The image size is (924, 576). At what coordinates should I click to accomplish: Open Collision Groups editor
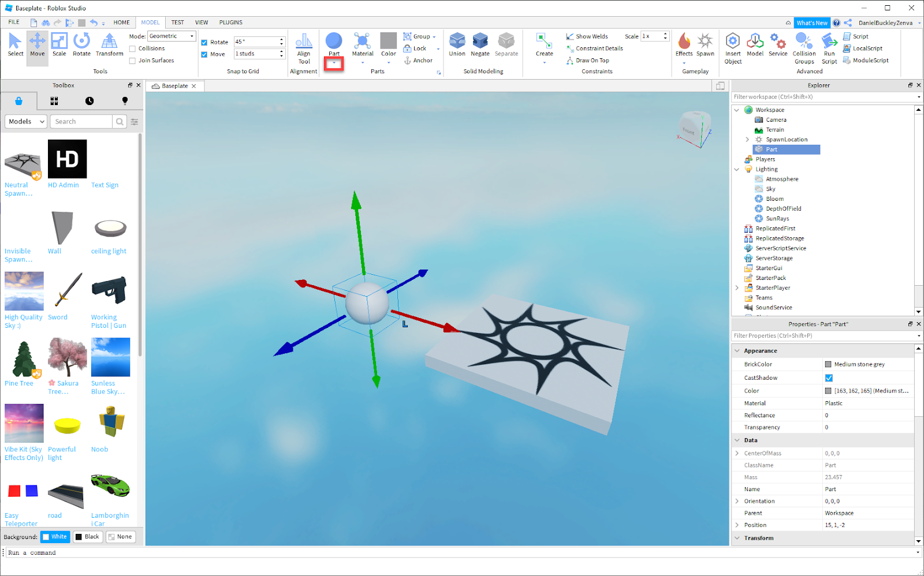click(804, 48)
